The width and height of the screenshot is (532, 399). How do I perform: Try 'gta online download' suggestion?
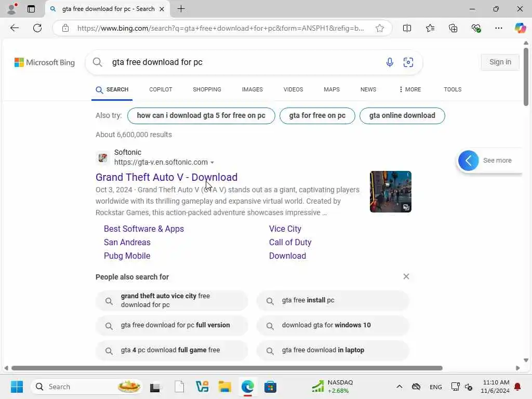click(402, 116)
